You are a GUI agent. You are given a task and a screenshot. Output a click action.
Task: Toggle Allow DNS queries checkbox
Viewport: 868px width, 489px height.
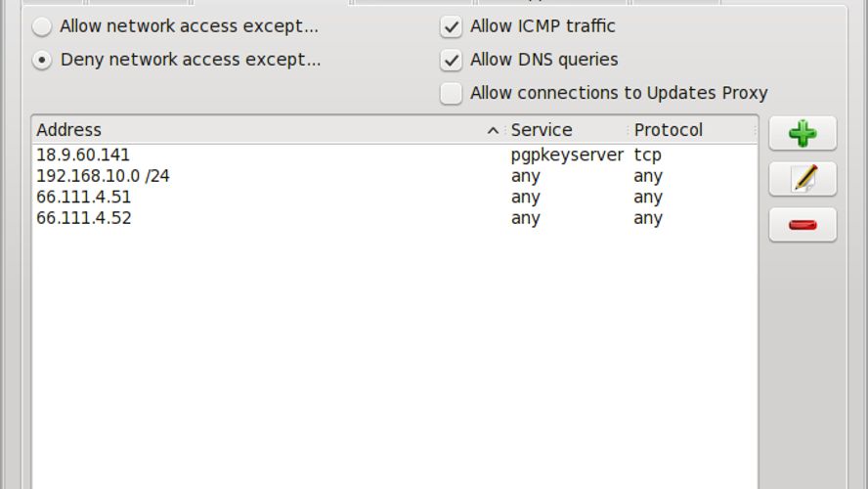452,60
